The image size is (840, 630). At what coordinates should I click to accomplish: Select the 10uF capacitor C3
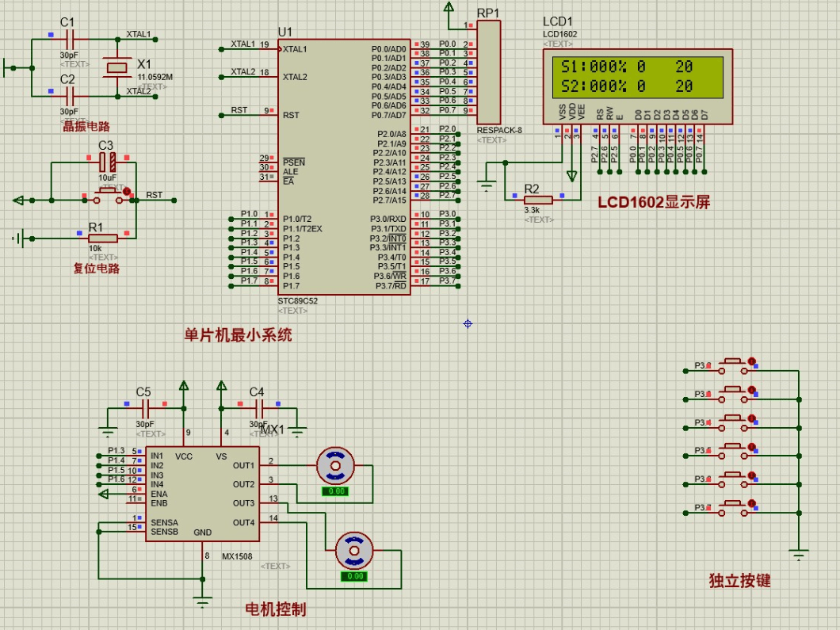click(x=107, y=163)
